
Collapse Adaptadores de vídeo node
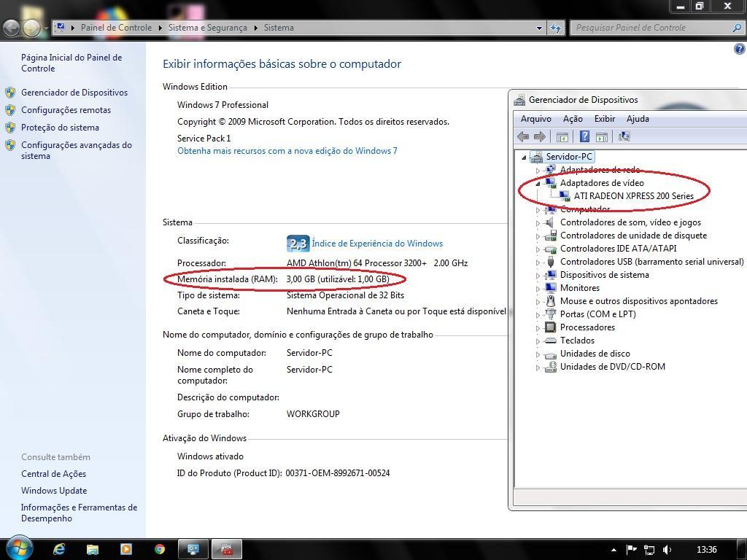tap(538, 183)
